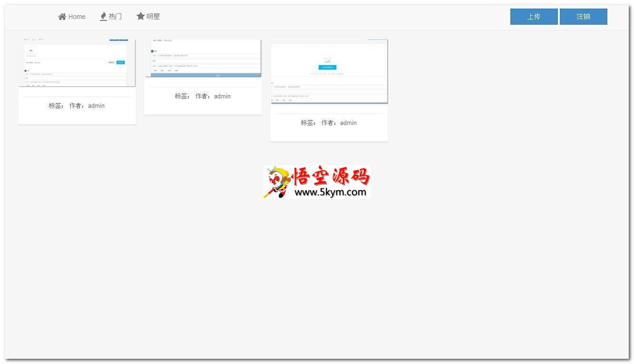The image size is (634, 364).
Task: Click 标签： label on the third card
Action: click(x=308, y=123)
